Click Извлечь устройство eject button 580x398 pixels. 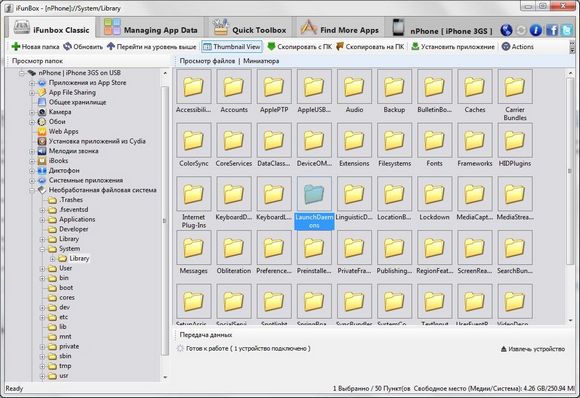tap(532, 349)
